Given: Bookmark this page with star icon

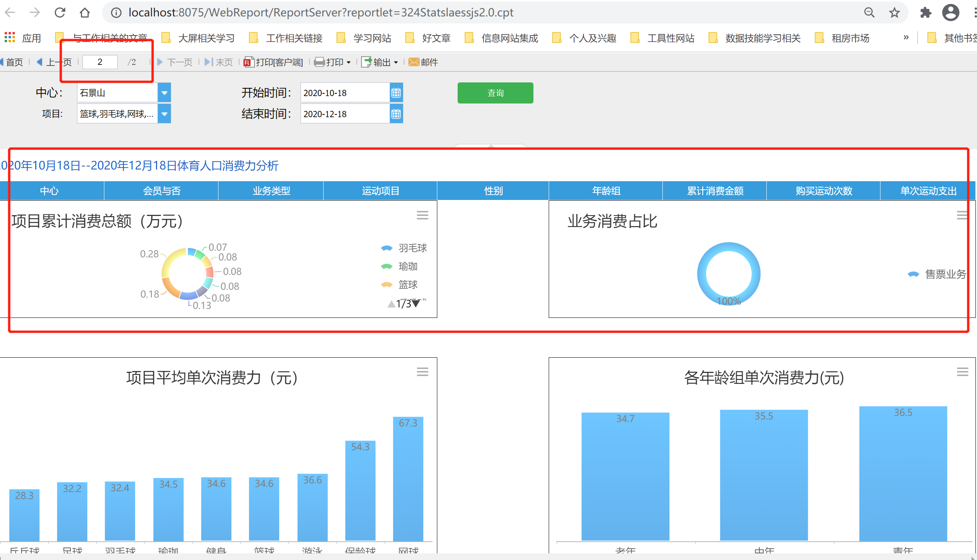Looking at the screenshot, I should point(894,12).
